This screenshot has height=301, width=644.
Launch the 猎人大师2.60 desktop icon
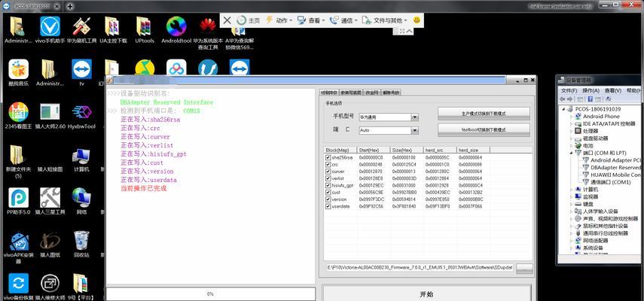[x=50, y=116]
